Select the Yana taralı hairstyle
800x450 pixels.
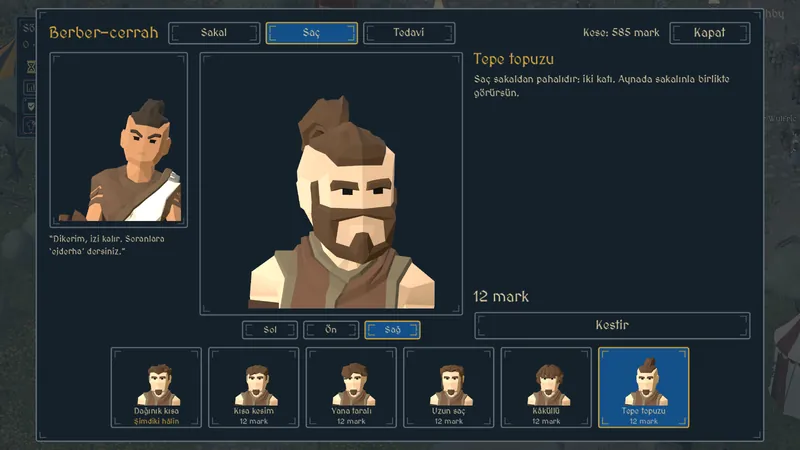tap(351, 387)
